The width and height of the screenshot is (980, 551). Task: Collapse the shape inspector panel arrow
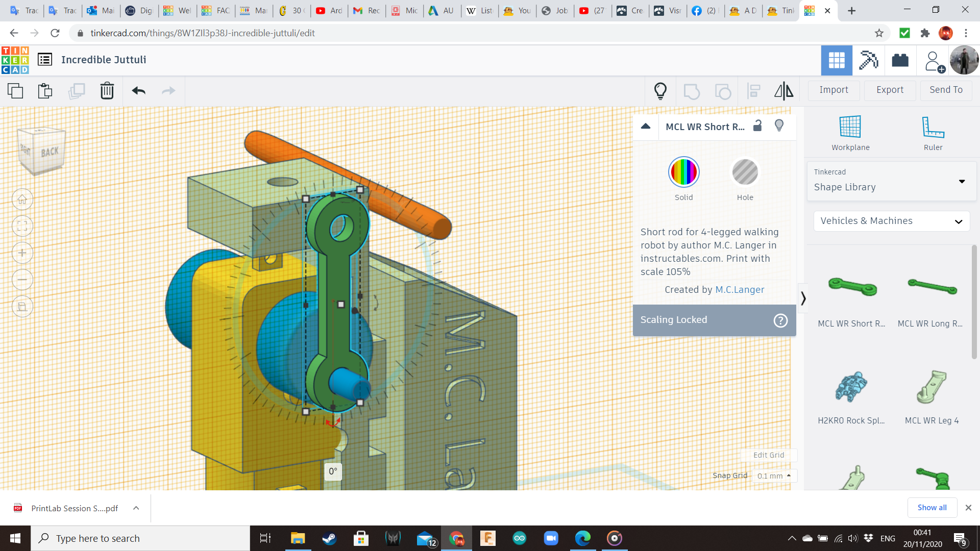(646, 126)
